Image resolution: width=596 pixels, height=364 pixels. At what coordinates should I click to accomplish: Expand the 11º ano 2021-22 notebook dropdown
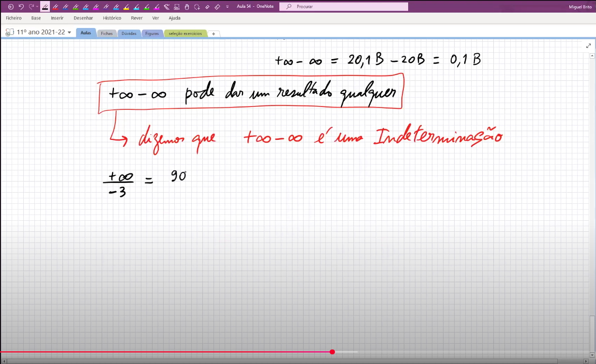click(70, 32)
